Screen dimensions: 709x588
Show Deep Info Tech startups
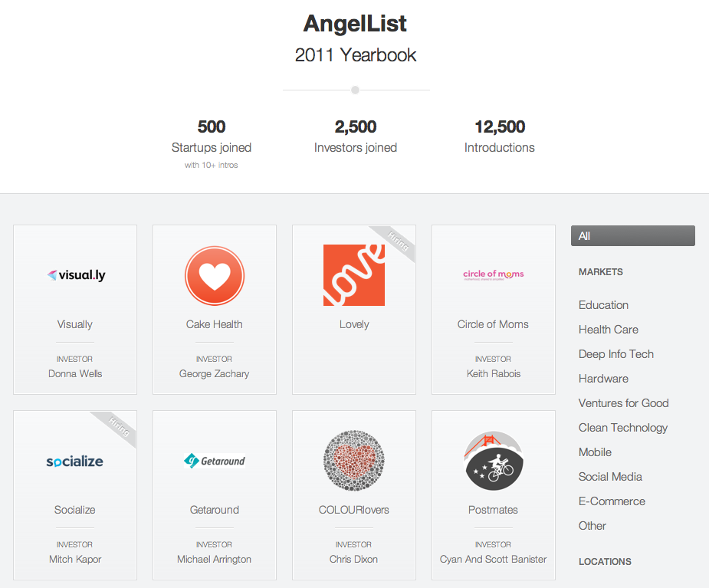coord(616,354)
